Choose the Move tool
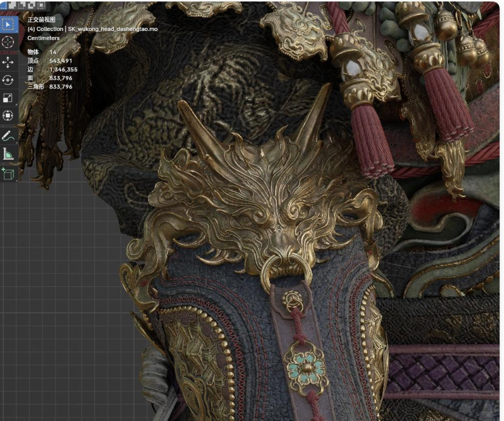This screenshot has height=421, width=504. click(8, 62)
